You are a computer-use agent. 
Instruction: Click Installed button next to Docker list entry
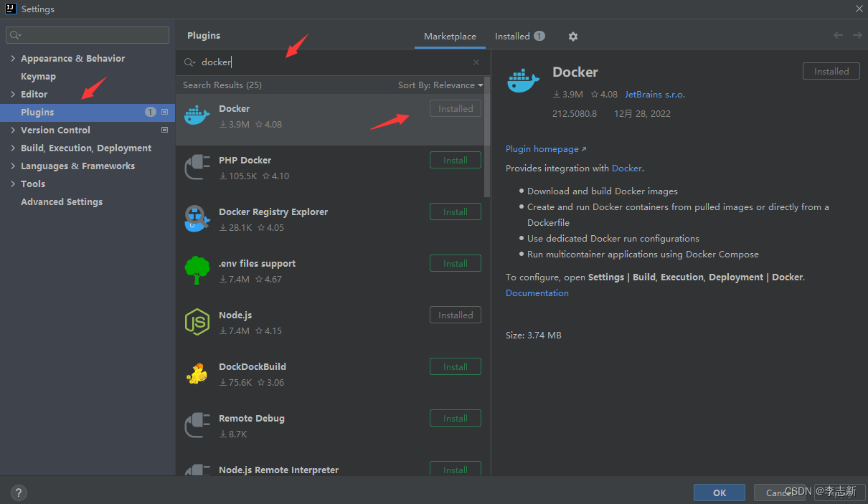point(456,109)
